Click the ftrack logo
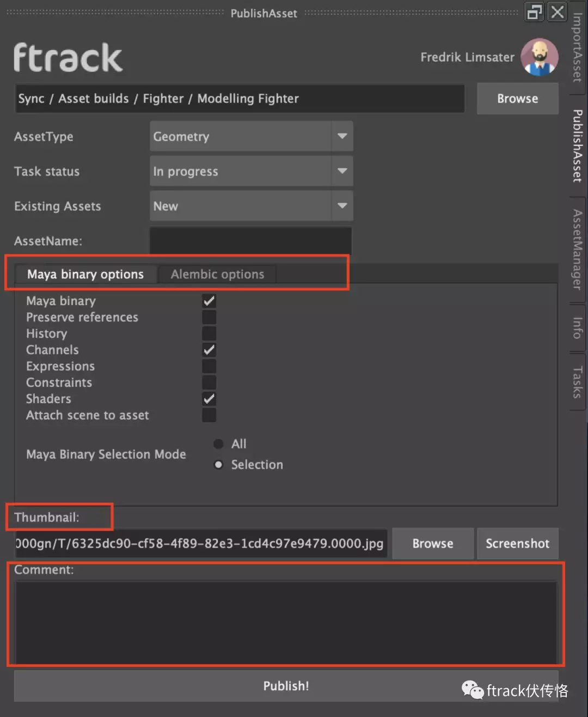The height and width of the screenshot is (717, 588). point(68,58)
